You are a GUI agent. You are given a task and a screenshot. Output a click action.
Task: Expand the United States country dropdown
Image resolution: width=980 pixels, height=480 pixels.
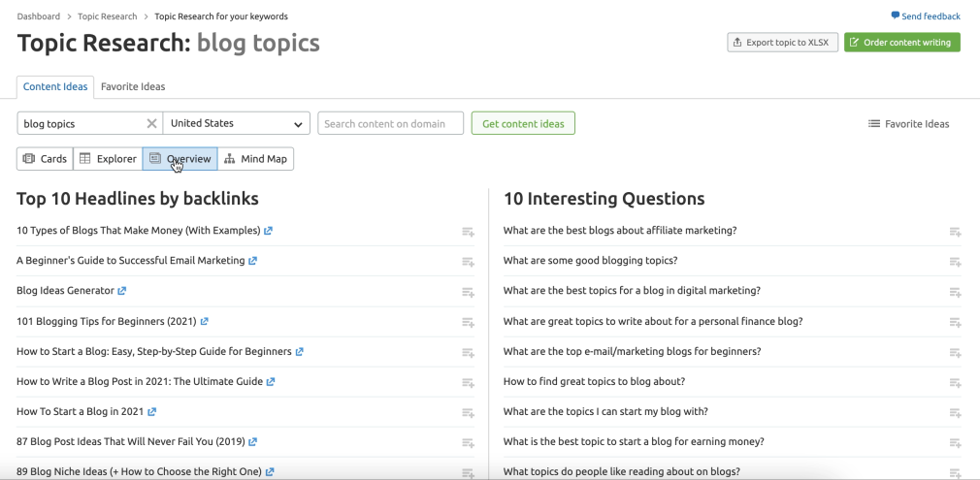click(236, 123)
